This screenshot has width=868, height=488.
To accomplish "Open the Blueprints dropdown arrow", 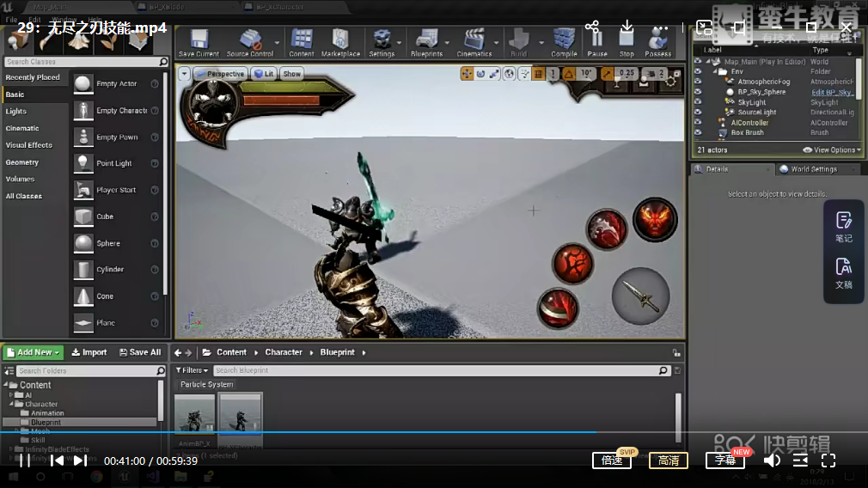I will pyautogui.click(x=447, y=43).
